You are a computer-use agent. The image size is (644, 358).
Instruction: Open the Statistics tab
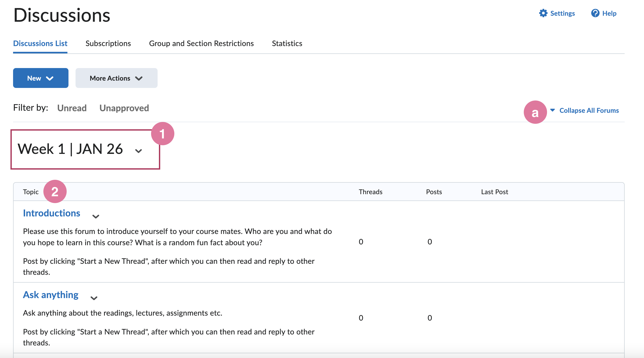click(x=287, y=43)
